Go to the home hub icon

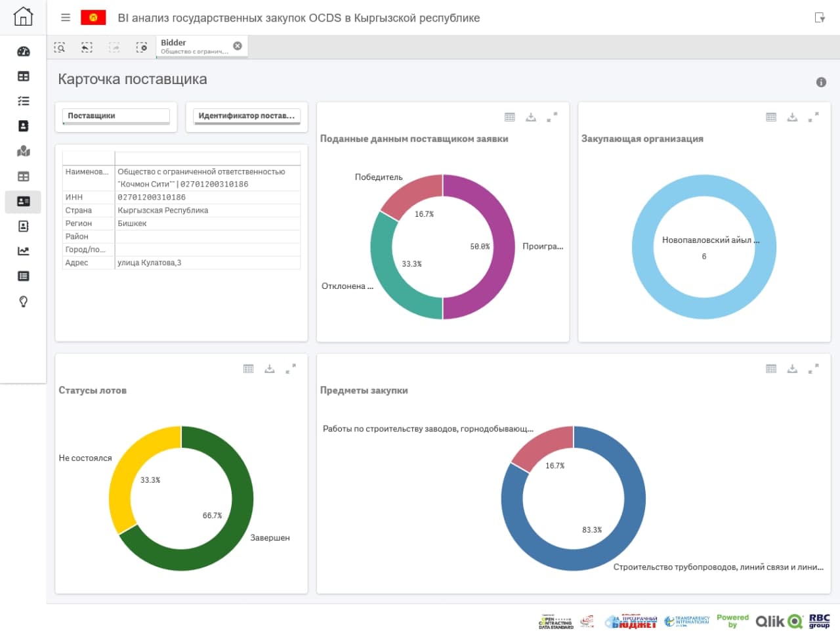pos(23,16)
